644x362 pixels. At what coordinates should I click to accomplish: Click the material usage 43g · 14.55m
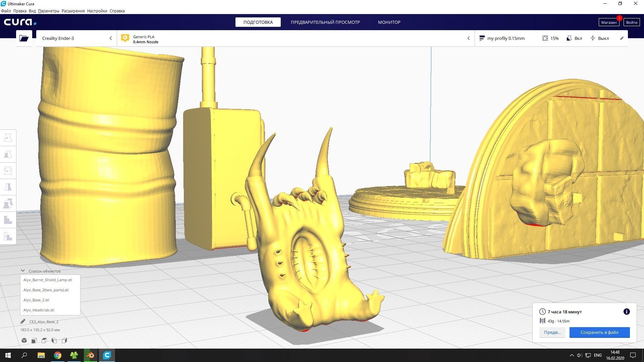click(558, 321)
